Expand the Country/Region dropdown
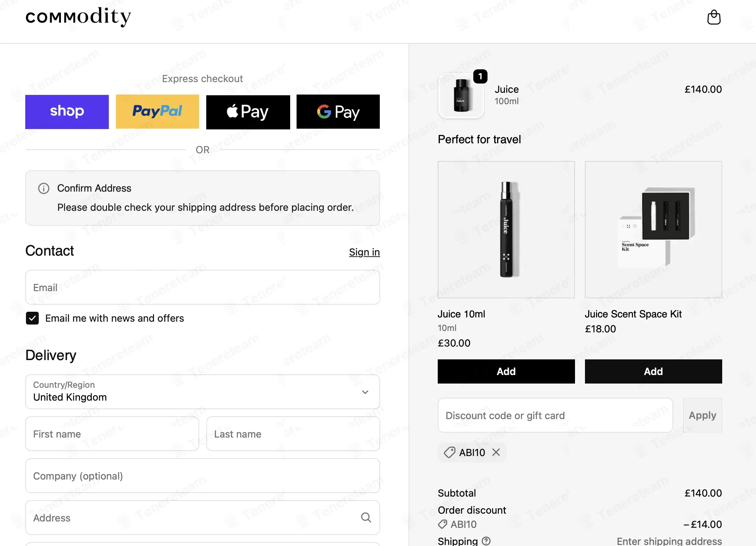This screenshot has width=756, height=546. (203, 392)
